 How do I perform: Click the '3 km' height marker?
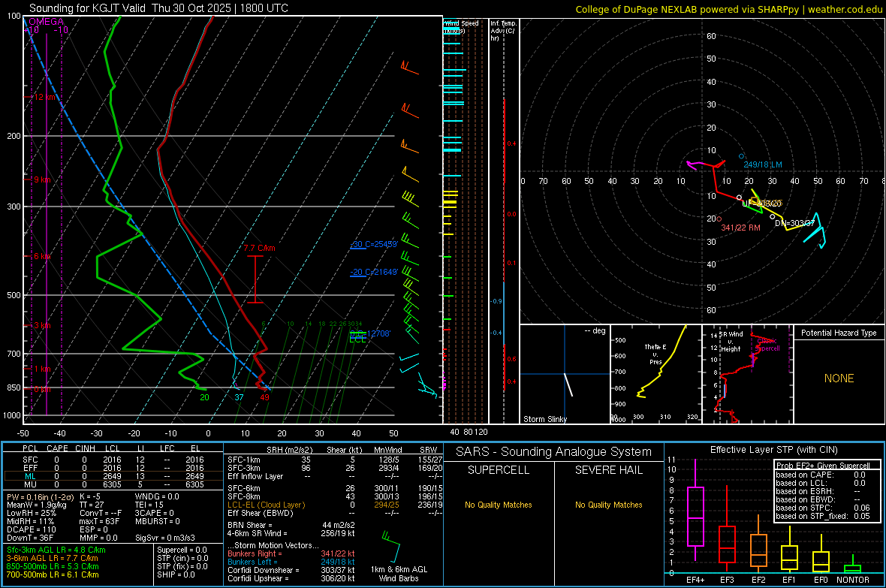point(42,325)
